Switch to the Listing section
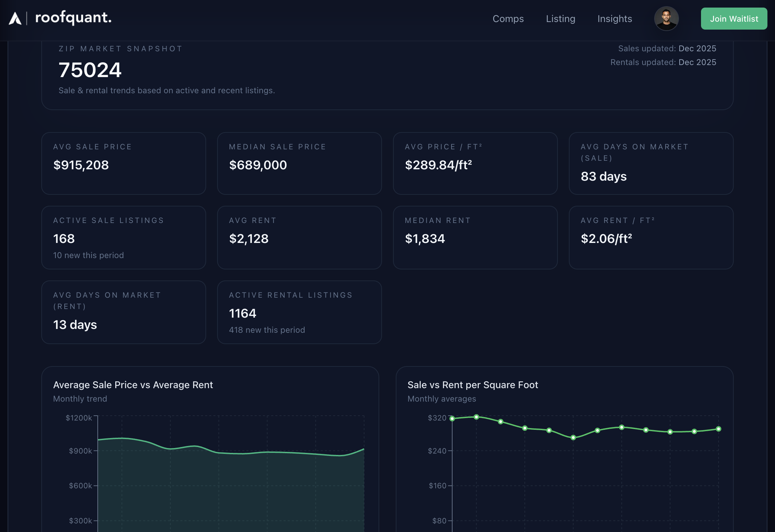775x532 pixels. point(560,19)
